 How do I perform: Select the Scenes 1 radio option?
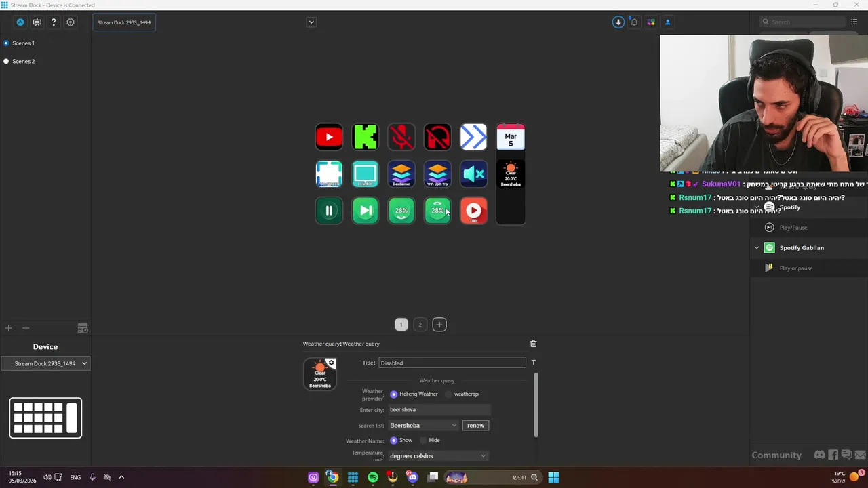[x=6, y=43]
